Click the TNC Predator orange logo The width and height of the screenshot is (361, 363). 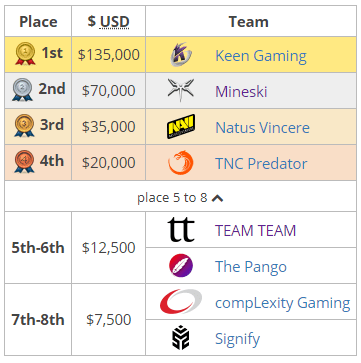click(181, 163)
